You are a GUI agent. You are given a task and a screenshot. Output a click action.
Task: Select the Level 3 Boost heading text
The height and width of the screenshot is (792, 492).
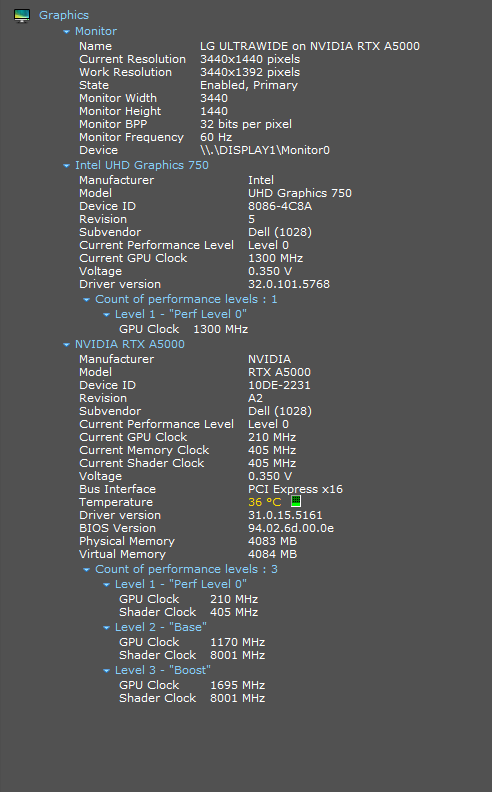pyautogui.click(x=163, y=670)
